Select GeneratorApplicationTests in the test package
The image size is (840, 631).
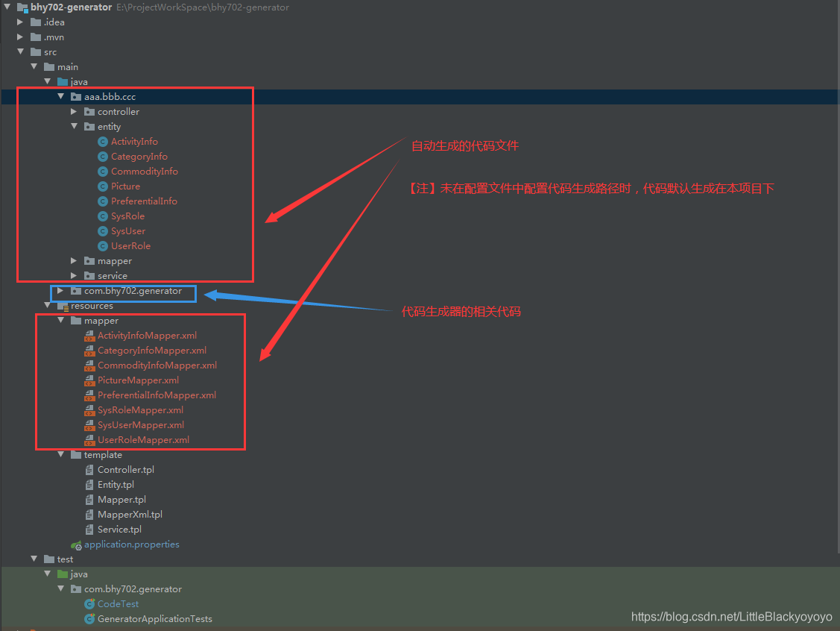(x=154, y=619)
